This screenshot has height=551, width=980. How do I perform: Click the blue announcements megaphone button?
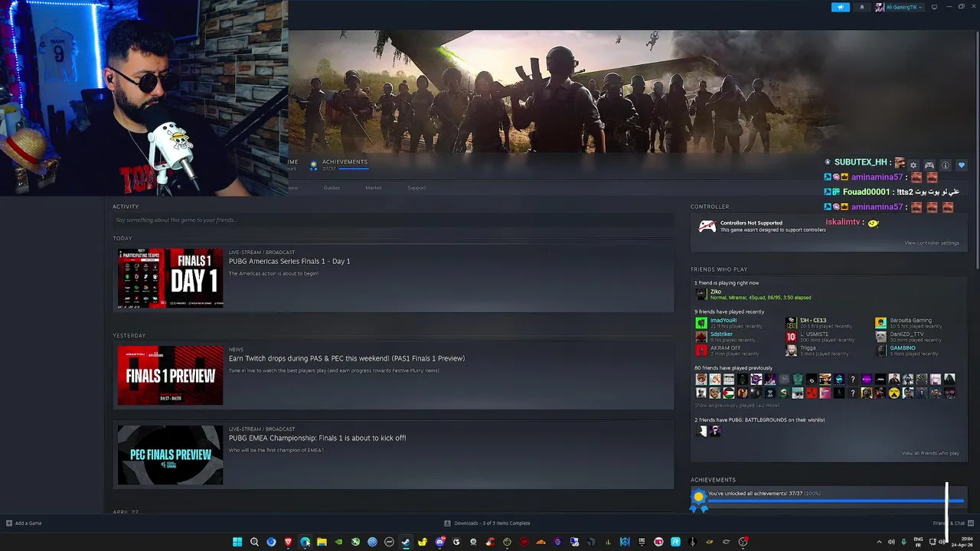click(x=840, y=7)
